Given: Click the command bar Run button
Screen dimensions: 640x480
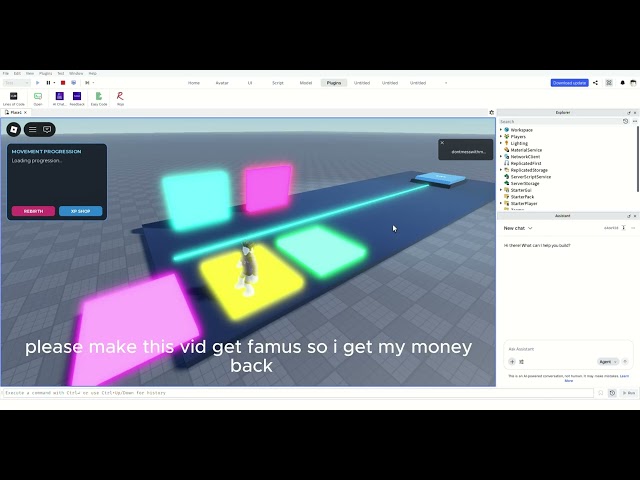Looking at the screenshot, I should tap(629, 393).
